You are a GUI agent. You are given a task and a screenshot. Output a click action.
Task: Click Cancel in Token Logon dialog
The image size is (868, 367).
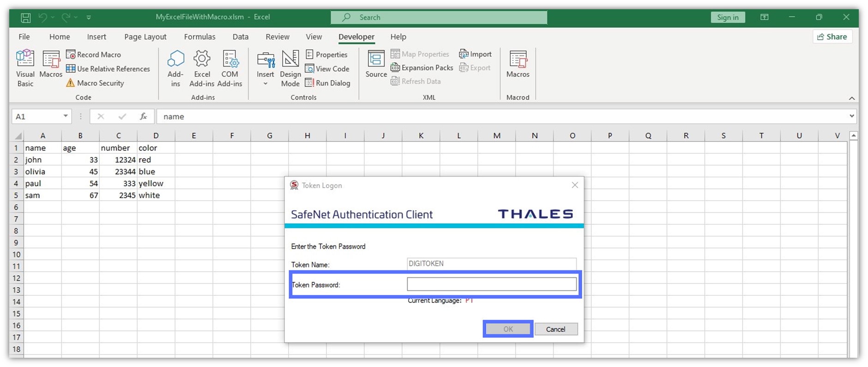[555, 329]
